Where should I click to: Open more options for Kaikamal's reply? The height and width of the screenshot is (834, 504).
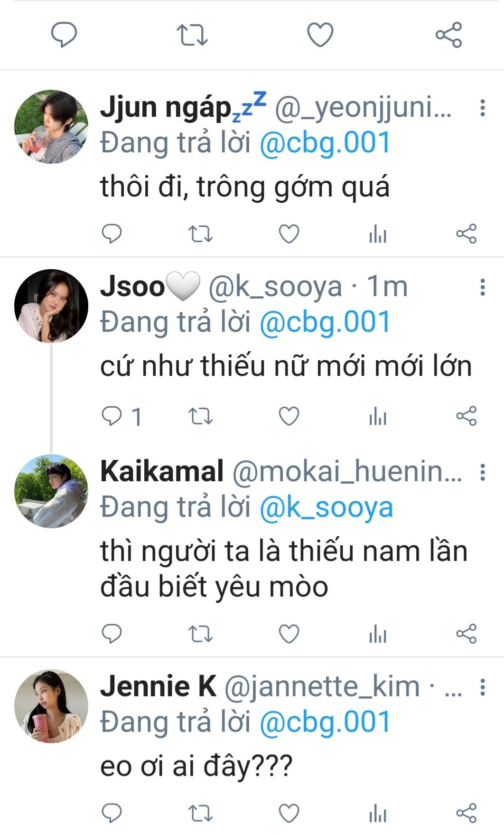[483, 472]
